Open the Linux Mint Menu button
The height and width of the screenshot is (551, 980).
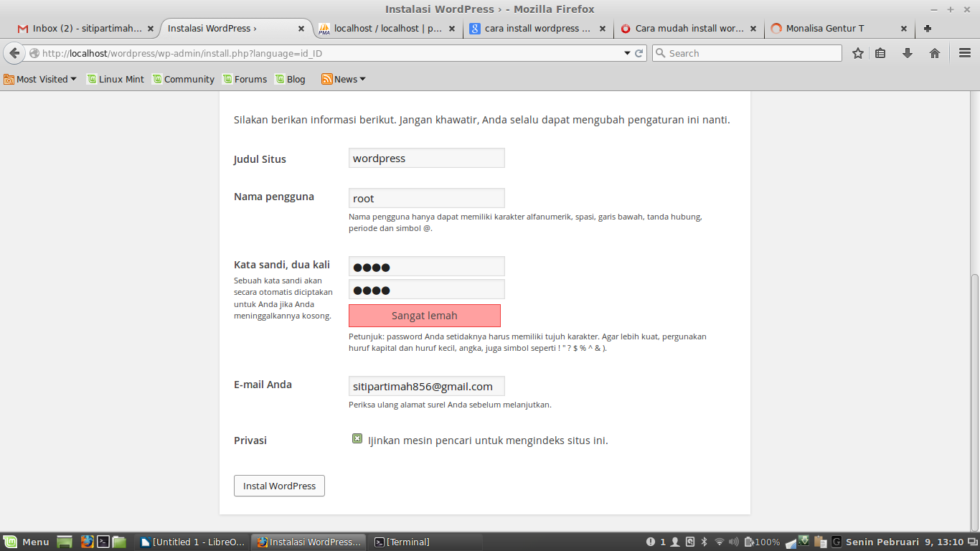(x=27, y=542)
